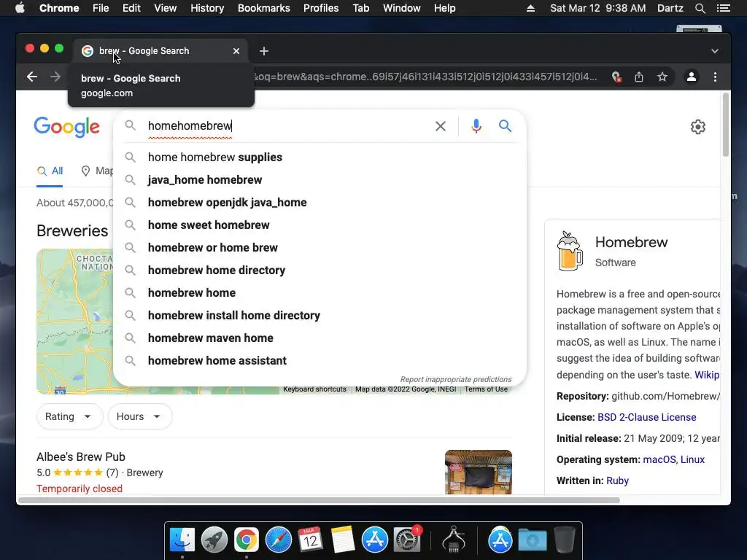The height and width of the screenshot is (560, 747).
Task: Open the macOS operating system link
Action: coord(659,459)
